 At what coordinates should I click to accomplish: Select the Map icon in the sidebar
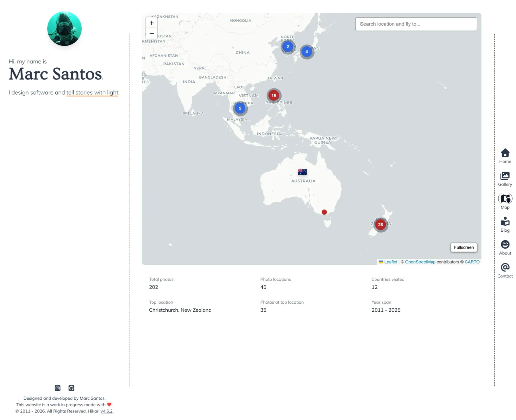pos(505,198)
